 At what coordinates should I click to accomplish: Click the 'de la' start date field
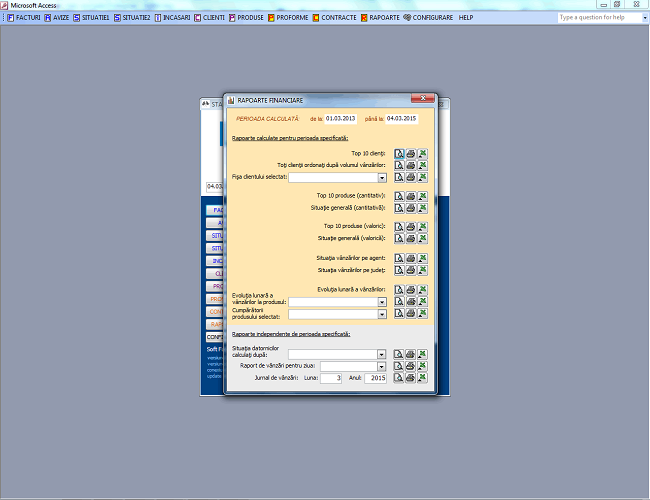pos(340,119)
